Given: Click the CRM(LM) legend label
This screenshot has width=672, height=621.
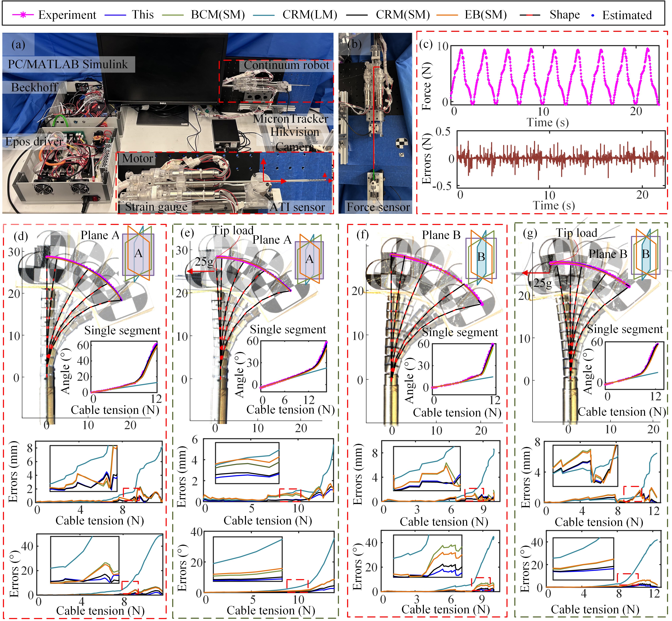Looking at the screenshot, I should (x=310, y=15).
